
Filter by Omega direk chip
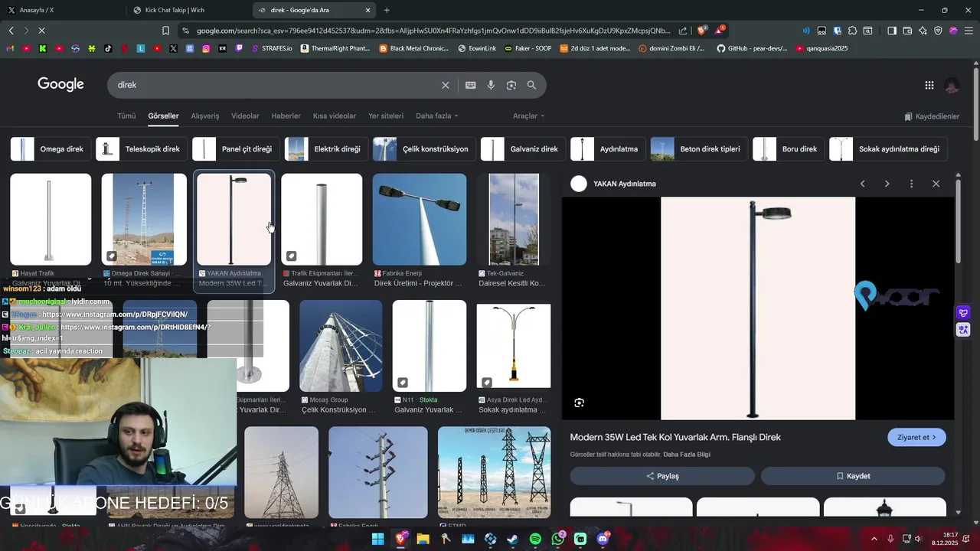coord(51,149)
